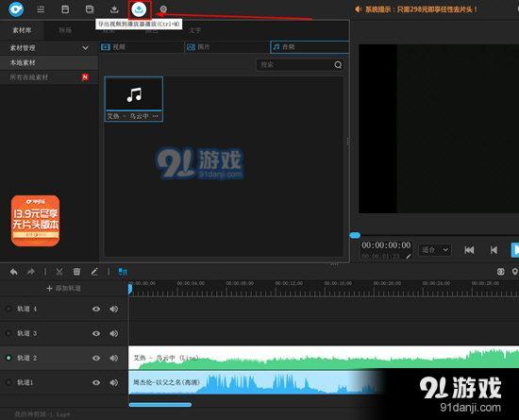Click the zoom-fit icon at timeline right

pyautogui.click(x=501, y=272)
